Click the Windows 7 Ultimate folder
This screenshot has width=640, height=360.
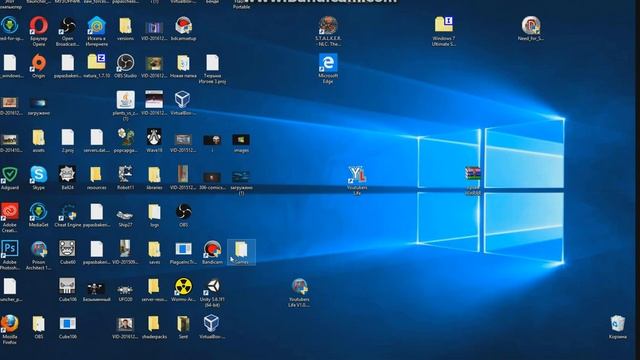[444, 25]
